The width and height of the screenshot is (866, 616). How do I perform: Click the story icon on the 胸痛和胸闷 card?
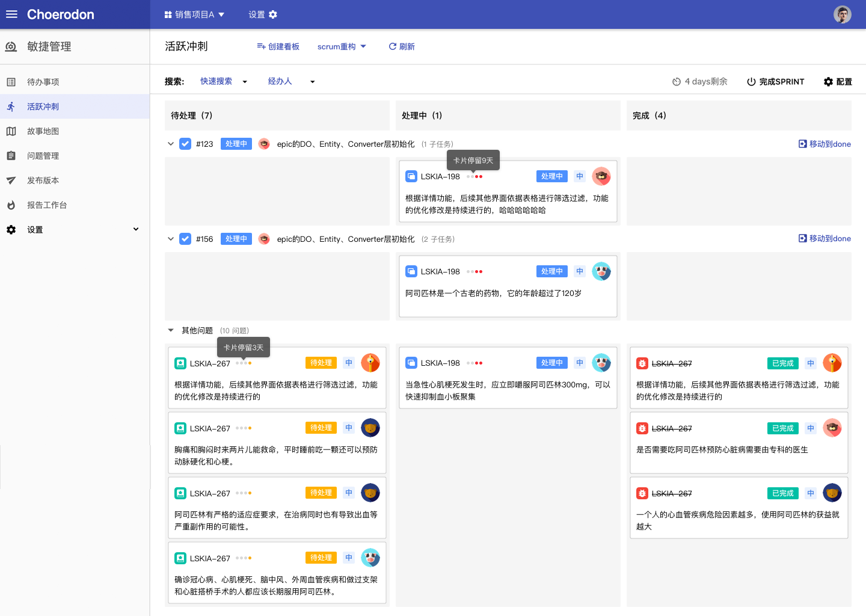point(180,428)
